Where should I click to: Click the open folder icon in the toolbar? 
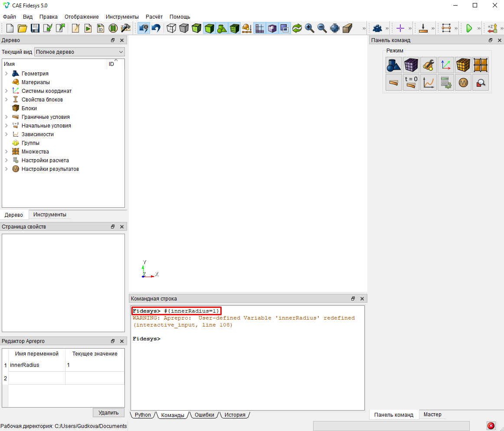coord(22,28)
